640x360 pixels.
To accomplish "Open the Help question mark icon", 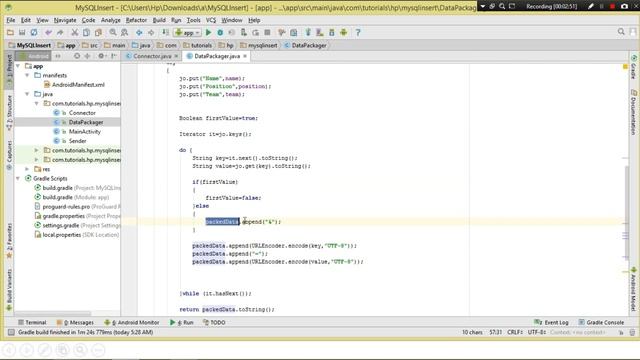I will click(x=358, y=32).
